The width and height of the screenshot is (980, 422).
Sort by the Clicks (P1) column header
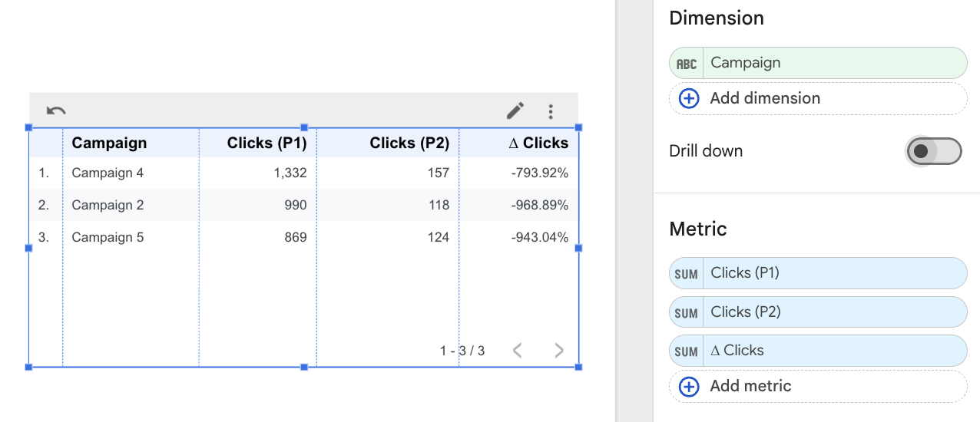pos(267,143)
